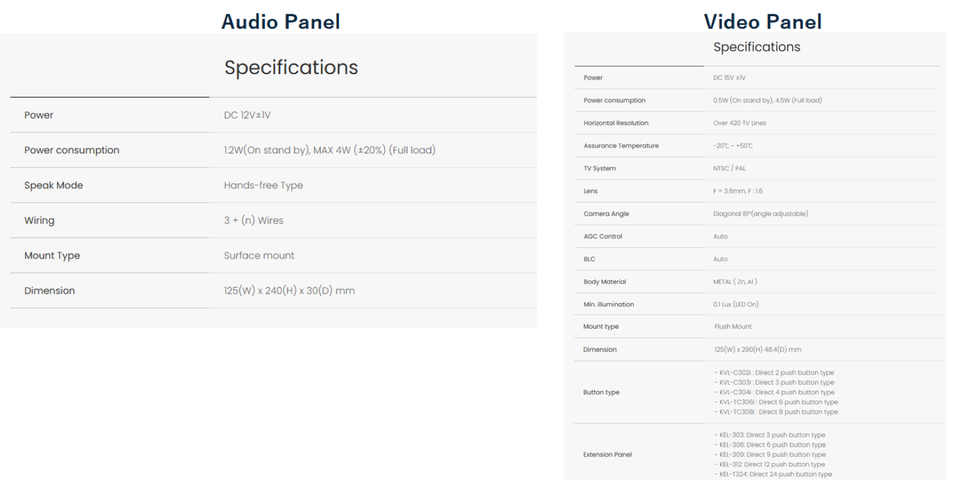Click the 125(W) x 240(H) x 30(D) mm value
The width and height of the screenshot is (960, 487).
point(289,290)
